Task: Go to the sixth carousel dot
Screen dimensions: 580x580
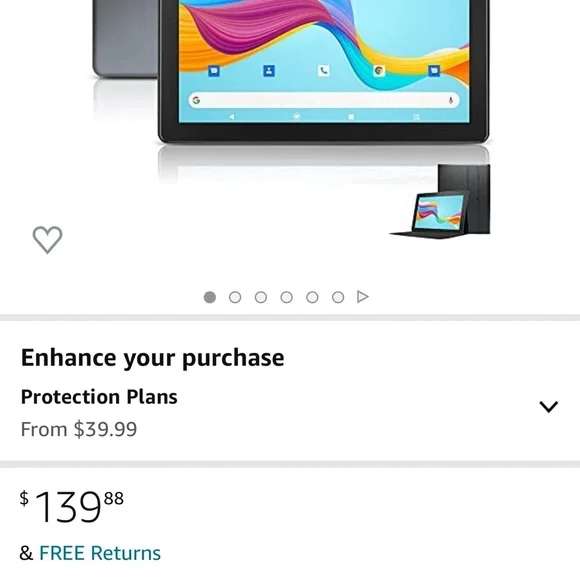Action: pyautogui.click(x=338, y=297)
